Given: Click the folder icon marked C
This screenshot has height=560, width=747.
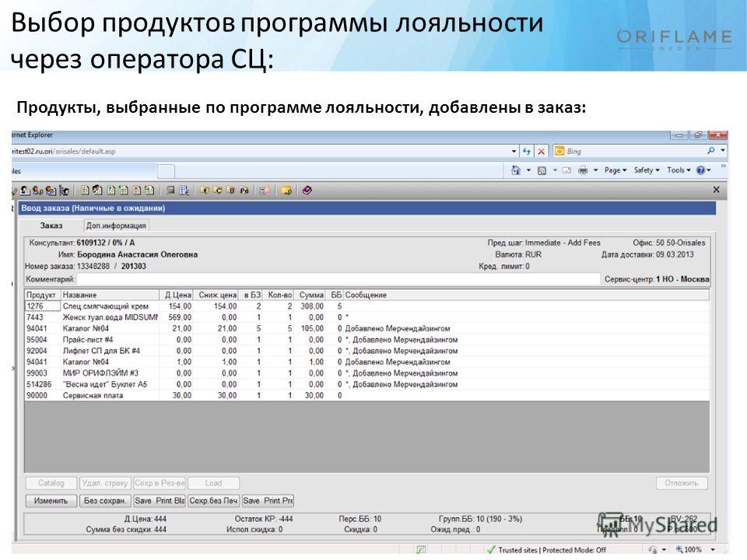Looking at the screenshot, I should 218,190.
